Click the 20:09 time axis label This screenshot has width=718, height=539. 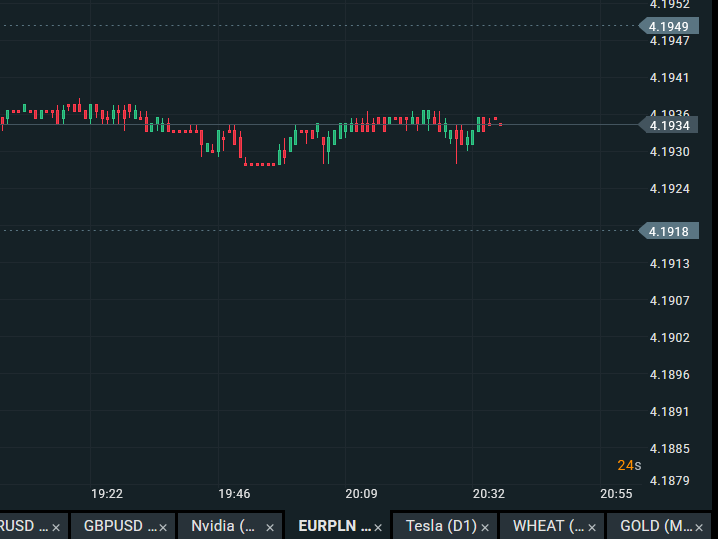(x=361, y=494)
